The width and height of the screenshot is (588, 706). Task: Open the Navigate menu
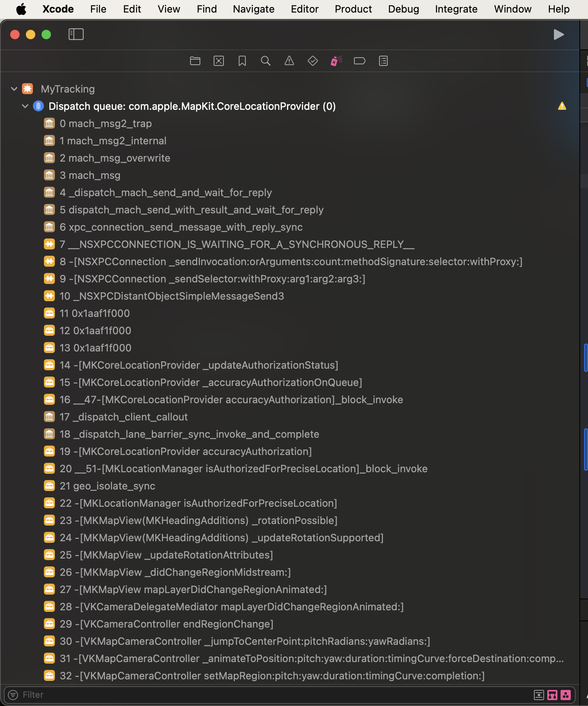tap(254, 9)
